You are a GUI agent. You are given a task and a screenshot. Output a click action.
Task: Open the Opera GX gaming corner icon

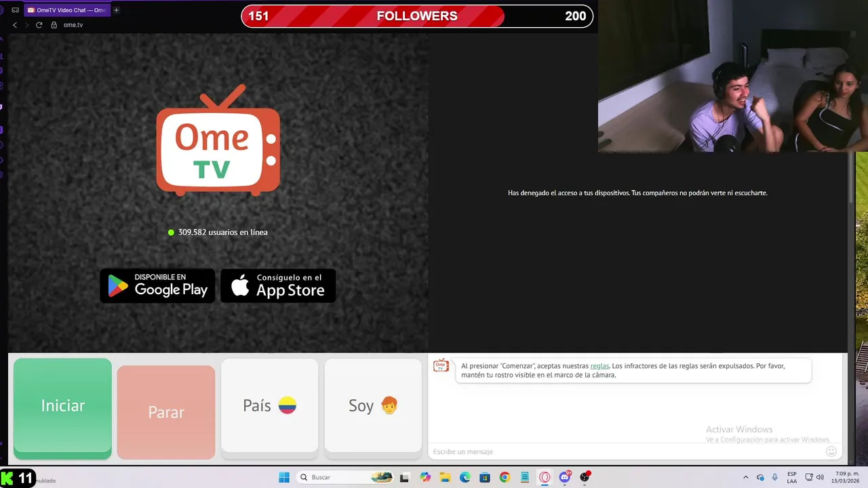(16, 10)
